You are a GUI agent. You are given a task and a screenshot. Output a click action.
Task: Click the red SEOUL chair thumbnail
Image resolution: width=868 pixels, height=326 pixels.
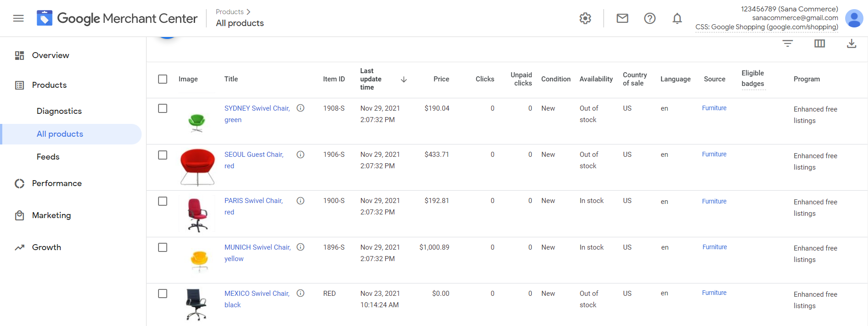pos(197,167)
